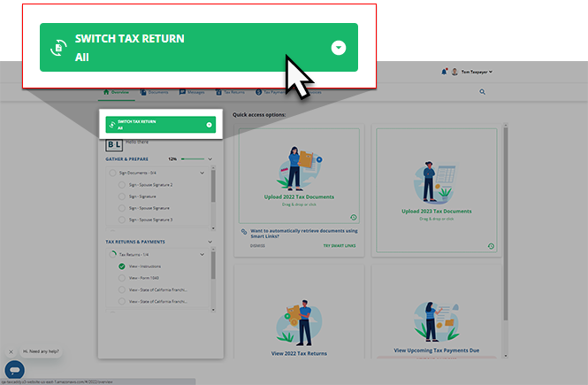Viewport: 588px width, 385px height.
Task: Click the quick access vertical scrollbar
Action: [506, 224]
